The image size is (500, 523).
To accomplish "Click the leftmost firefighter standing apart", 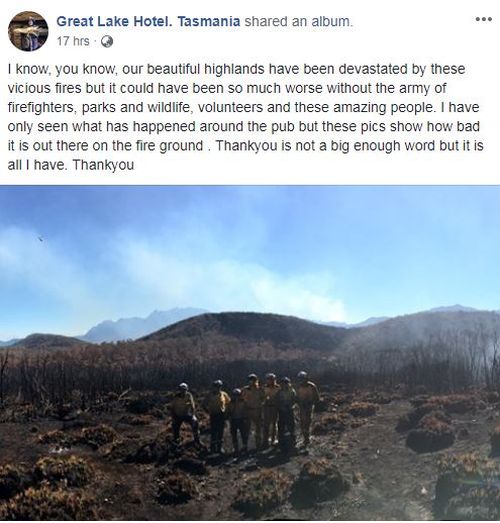I will [x=184, y=414].
